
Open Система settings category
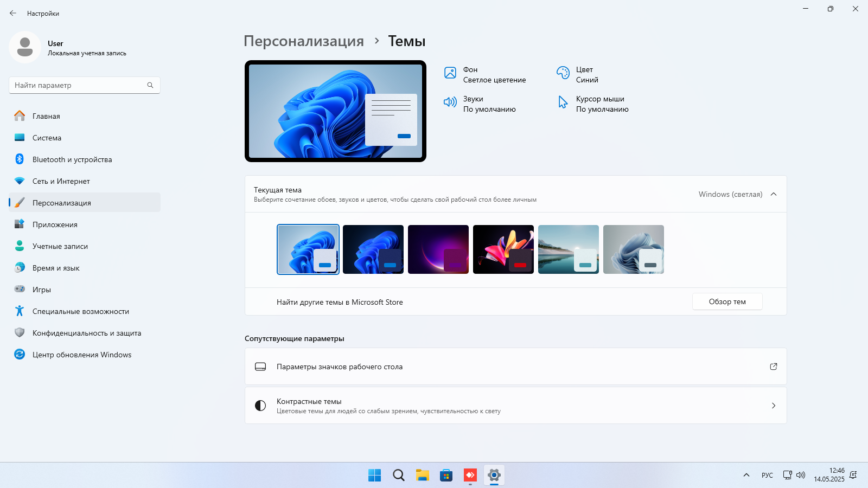85,138
